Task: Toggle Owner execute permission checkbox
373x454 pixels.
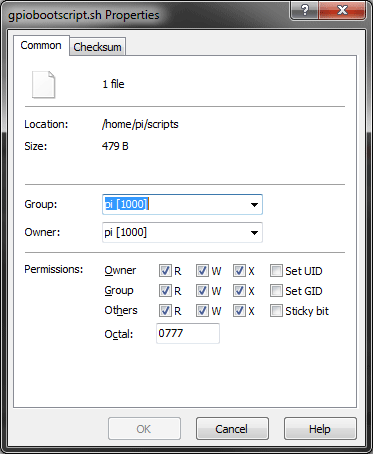Action: pyautogui.click(x=239, y=271)
